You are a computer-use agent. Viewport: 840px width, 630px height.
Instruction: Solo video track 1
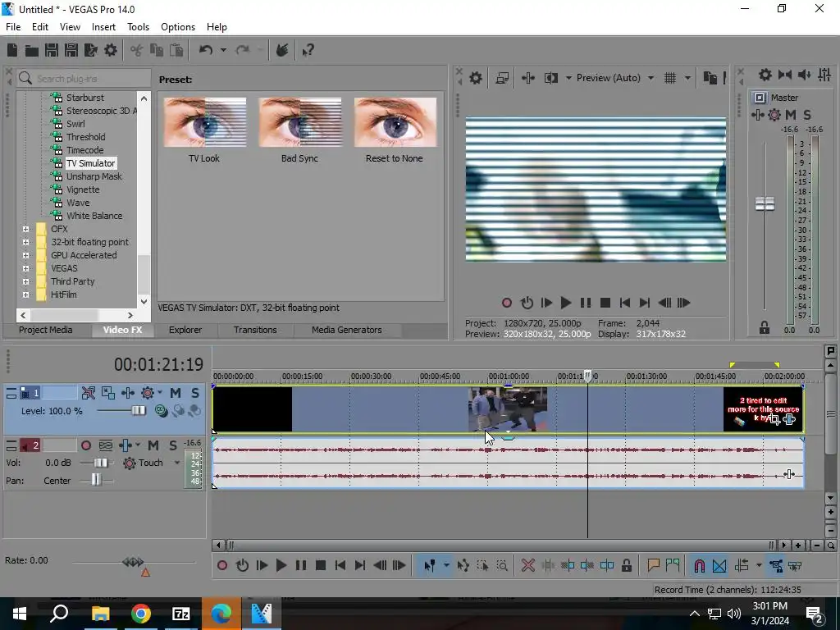click(195, 393)
